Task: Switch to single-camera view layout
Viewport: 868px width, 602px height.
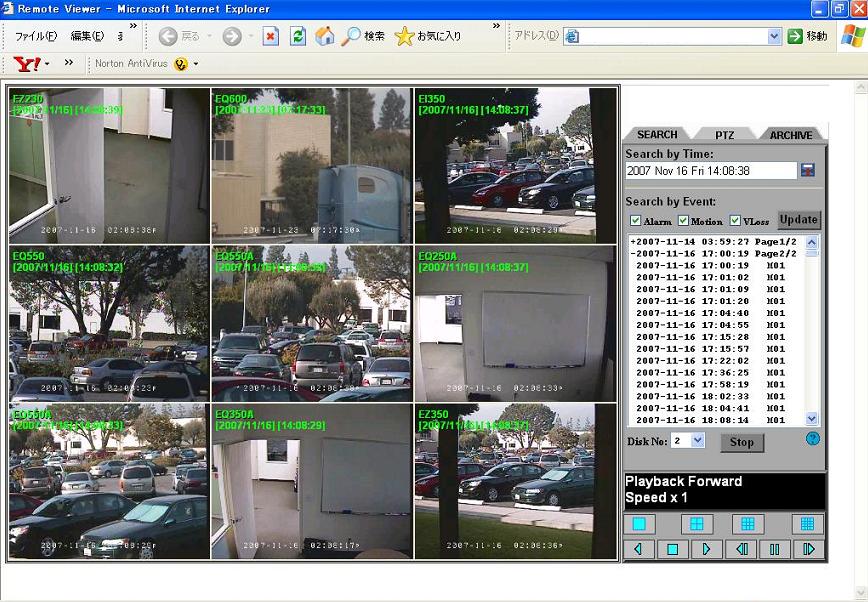Action: (639, 524)
